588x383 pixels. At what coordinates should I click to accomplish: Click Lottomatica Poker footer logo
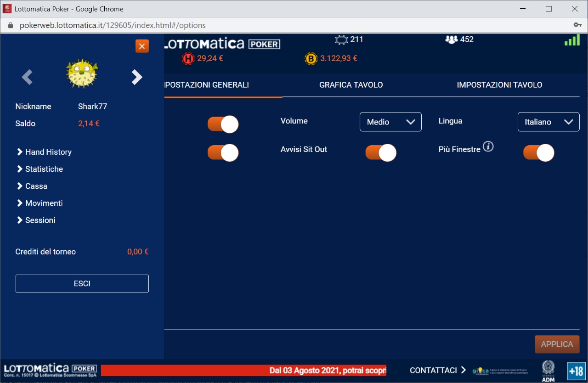coord(50,370)
